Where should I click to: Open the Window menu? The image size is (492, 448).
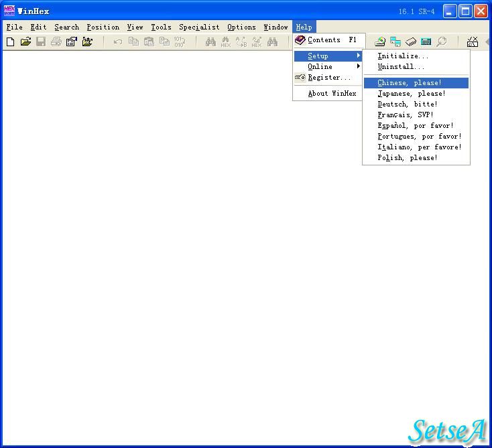(275, 27)
